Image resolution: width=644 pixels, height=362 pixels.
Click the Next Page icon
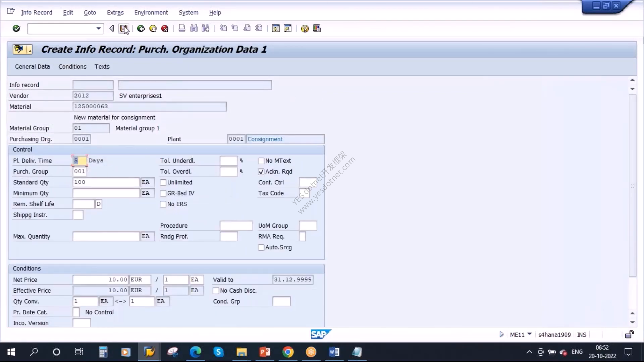[x=247, y=28]
